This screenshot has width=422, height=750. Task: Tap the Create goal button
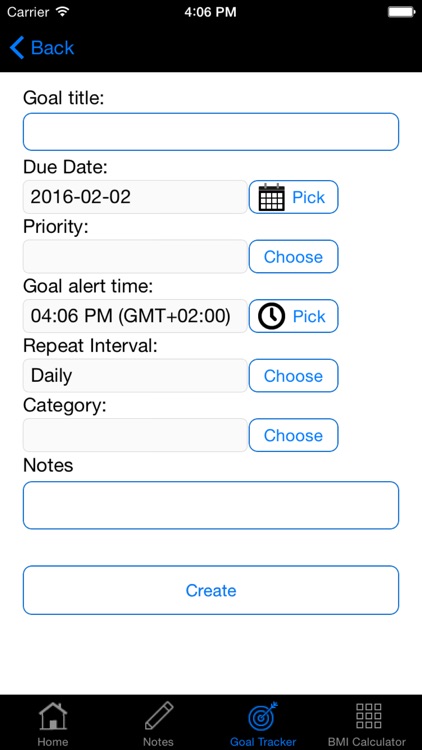click(x=211, y=590)
